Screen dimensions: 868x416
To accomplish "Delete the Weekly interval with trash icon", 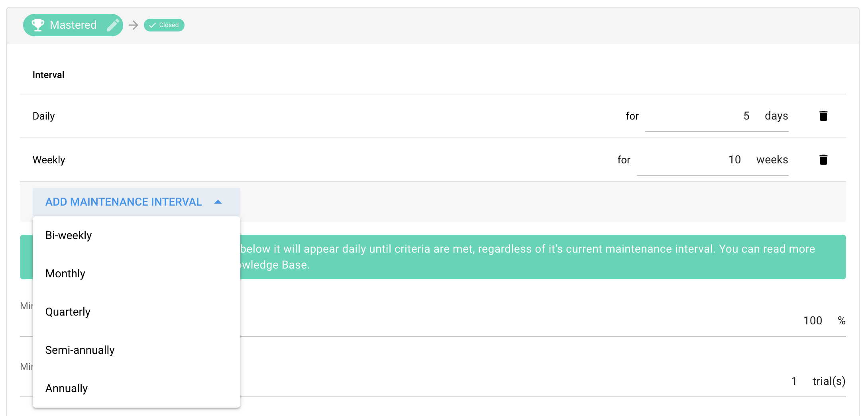I will click(823, 160).
